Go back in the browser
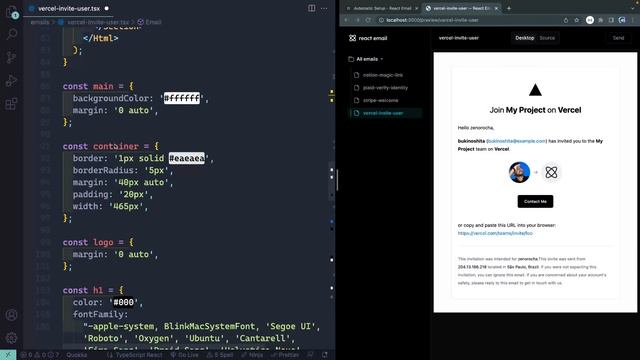Image resolution: width=640 pixels, height=360 pixels. [346, 20]
